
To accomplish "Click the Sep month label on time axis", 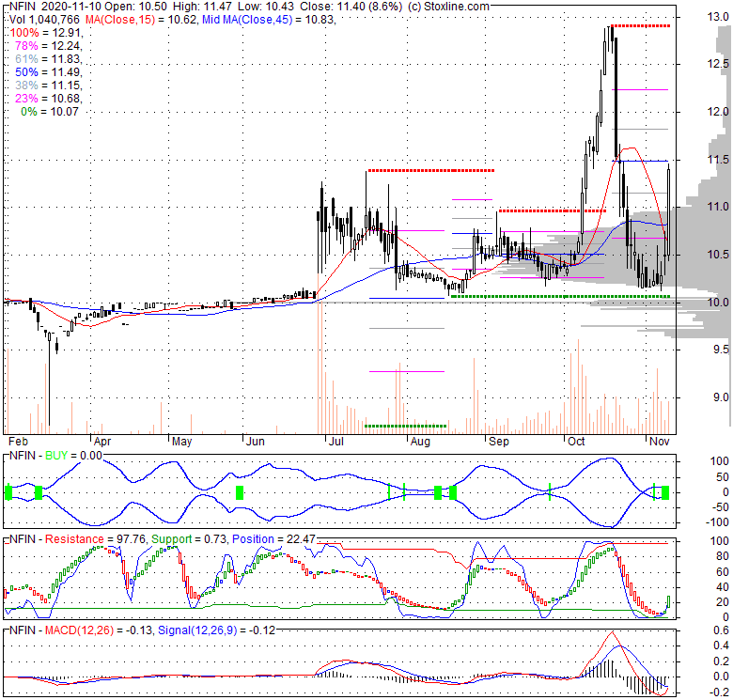I will point(498,441).
